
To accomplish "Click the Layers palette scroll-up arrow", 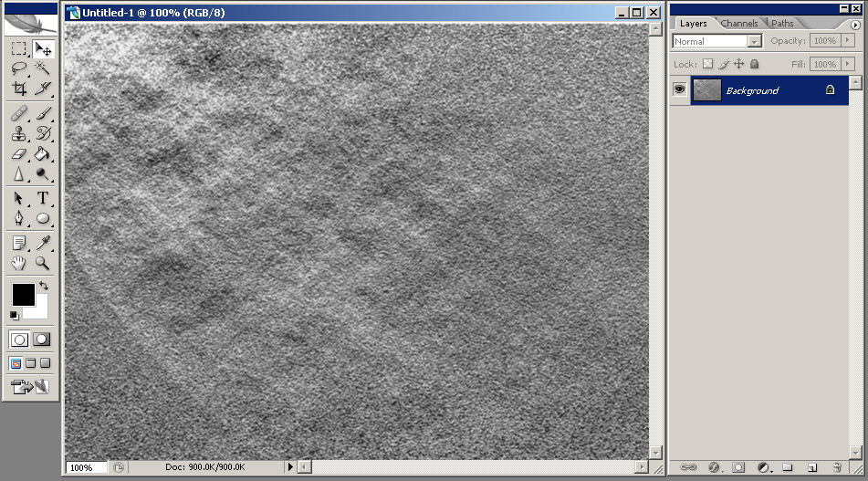I will pos(855,83).
